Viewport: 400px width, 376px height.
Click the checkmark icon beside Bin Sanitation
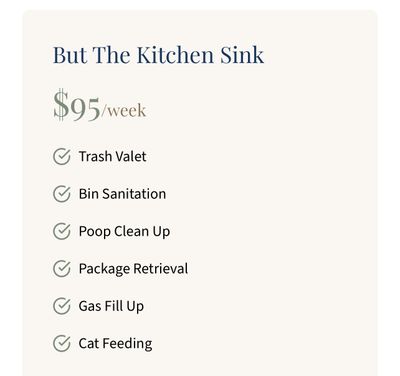pos(62,194)
